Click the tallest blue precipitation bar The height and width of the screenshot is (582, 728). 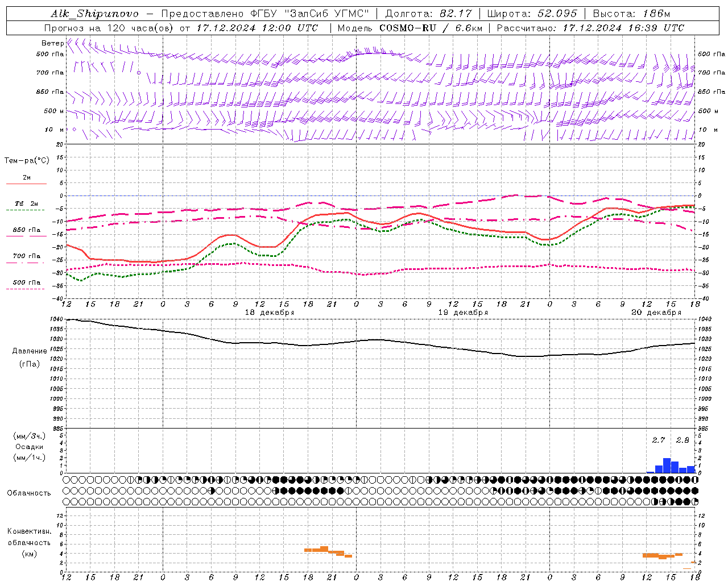667,465
